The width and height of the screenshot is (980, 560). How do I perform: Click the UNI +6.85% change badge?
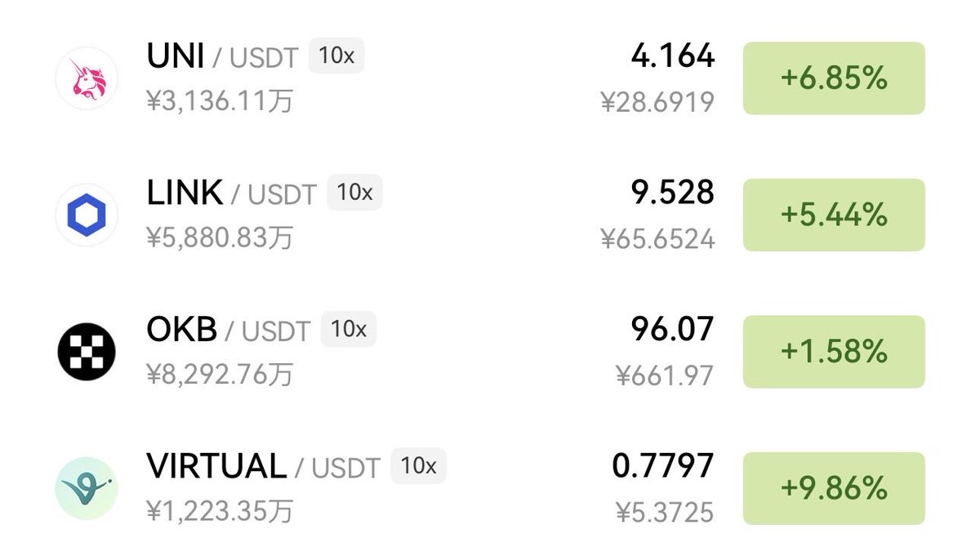(833, 78)
